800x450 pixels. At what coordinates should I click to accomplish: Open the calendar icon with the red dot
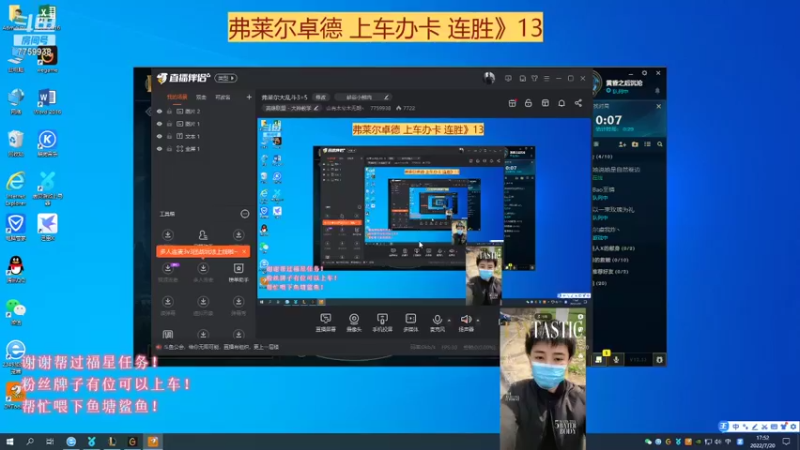click(x=513, y=103)
